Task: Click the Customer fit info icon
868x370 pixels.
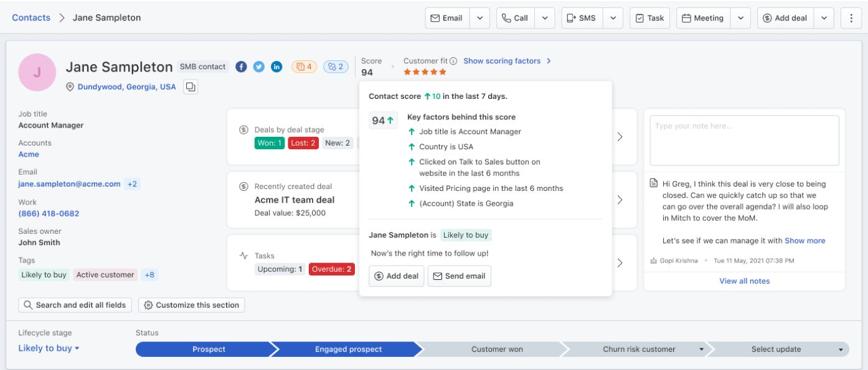Action: pos(453,61)
